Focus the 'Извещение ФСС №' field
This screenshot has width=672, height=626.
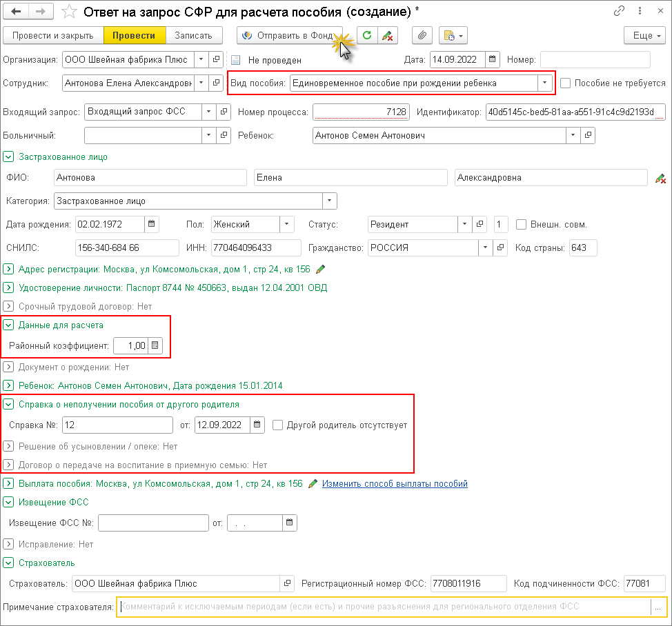click(153, 523)
